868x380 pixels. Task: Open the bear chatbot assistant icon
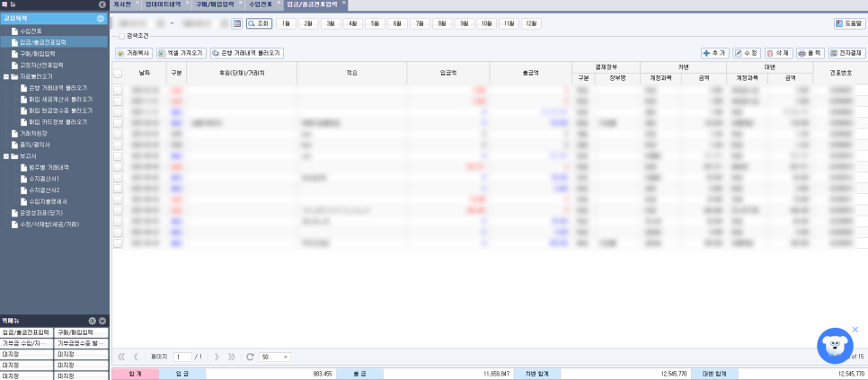pyautogui.click(x=835, y=346)
